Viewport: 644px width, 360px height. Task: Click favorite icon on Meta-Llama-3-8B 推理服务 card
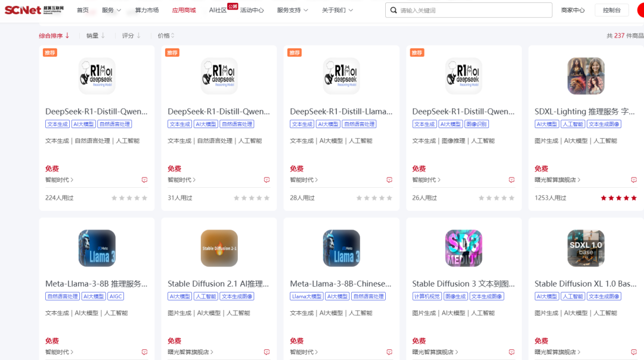(x=144, y=352)
